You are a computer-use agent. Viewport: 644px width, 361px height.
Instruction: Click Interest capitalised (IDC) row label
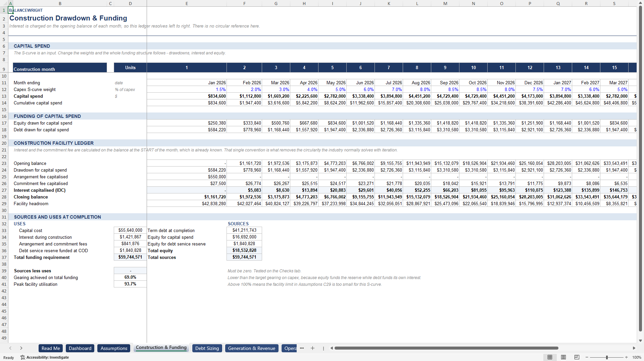[40, 190]
